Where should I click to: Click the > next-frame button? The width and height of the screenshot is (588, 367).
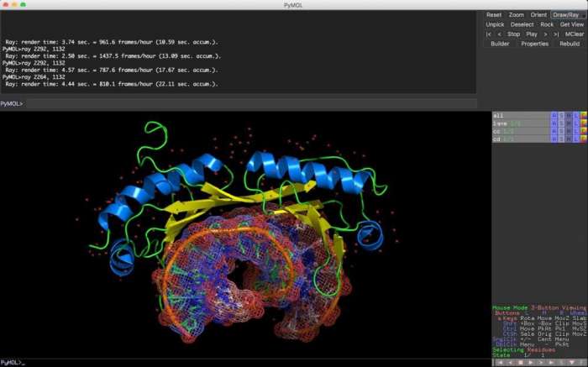[x=546, y=34]
